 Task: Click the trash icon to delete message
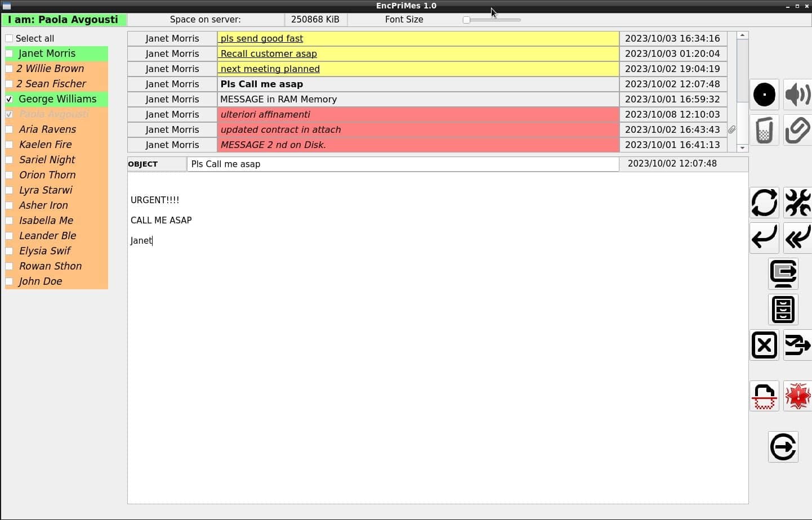[764, 130]
